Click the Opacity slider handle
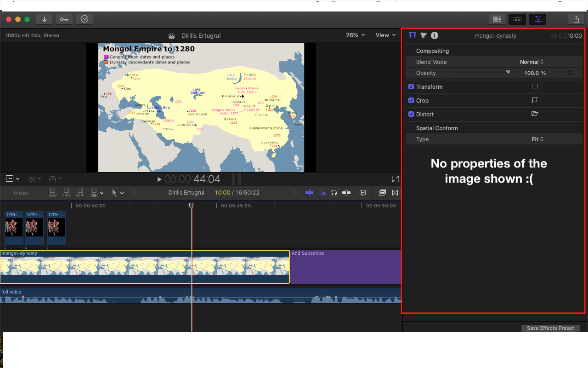 coord(508,72)
